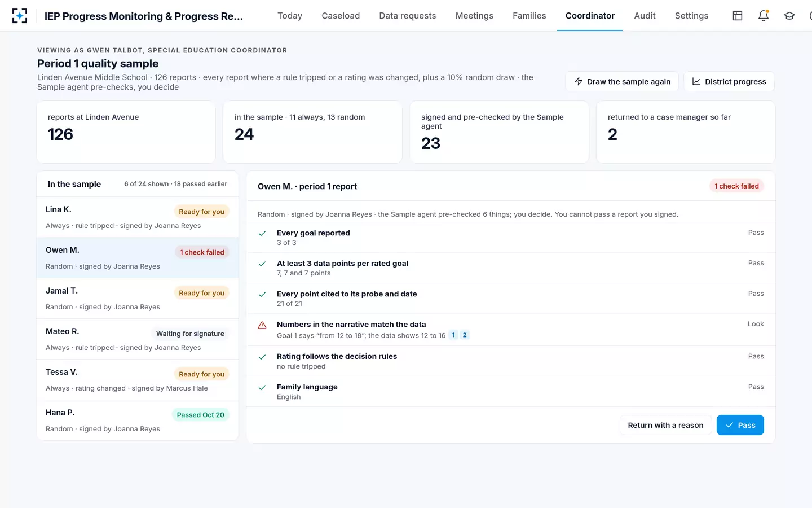
Task: Pass Owen M.'s report
Action: click(x=740, y=425)
